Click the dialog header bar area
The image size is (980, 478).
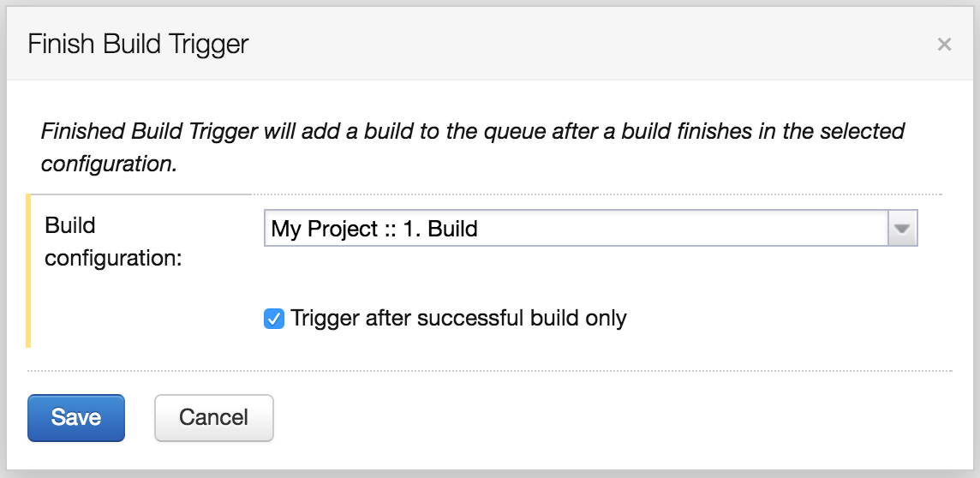click(x=490, y=44)
